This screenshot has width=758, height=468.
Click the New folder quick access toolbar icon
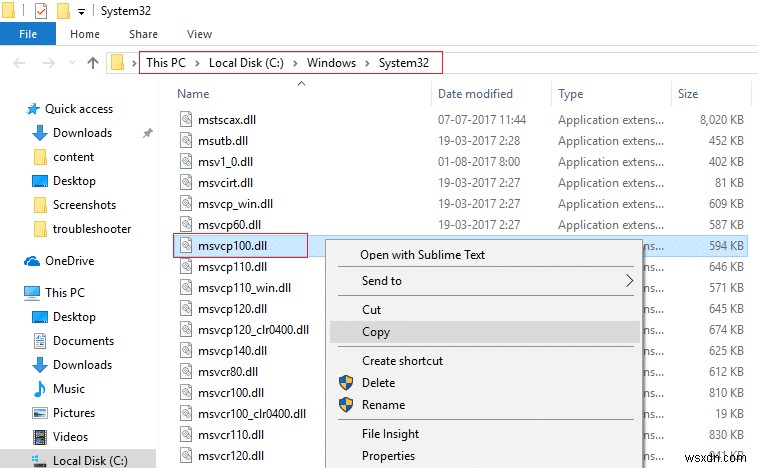tap(63, 11)
